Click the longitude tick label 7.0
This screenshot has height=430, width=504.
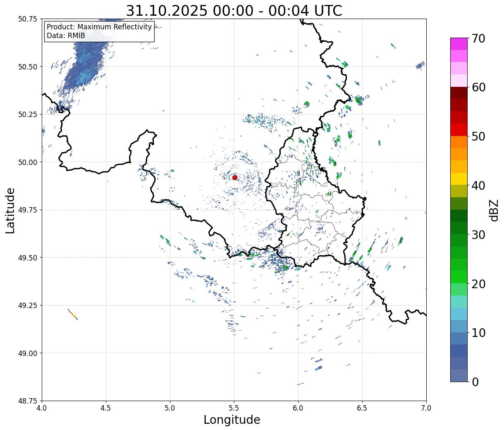click(426, 408)
